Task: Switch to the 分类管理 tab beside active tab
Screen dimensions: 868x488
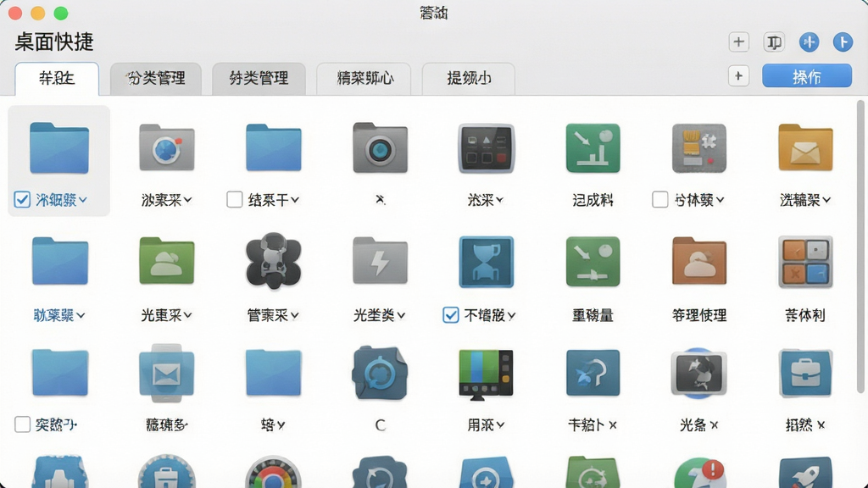Action: pos(156,79)
